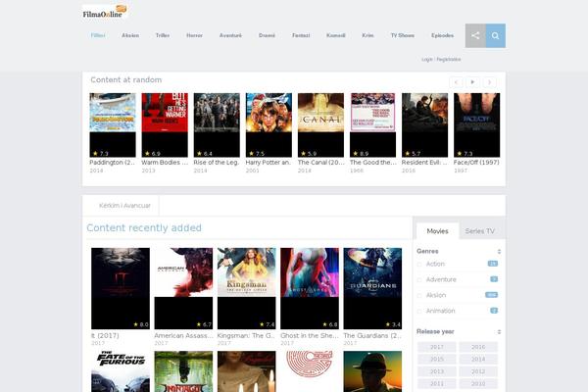Open the share icon button
The height and width of the screenshot is (392, 588).
click(x=475, y=35)
